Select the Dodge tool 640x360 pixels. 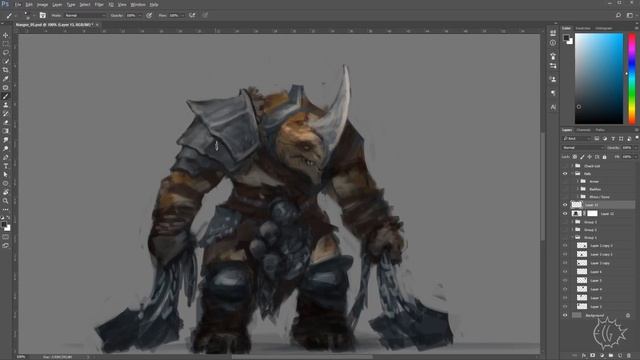5,149
